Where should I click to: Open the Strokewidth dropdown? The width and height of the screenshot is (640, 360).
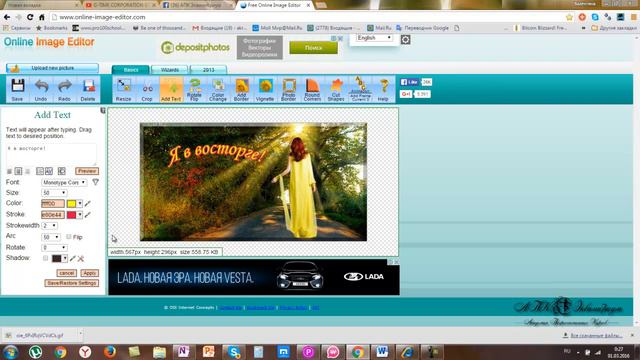(x=49, y=225)
